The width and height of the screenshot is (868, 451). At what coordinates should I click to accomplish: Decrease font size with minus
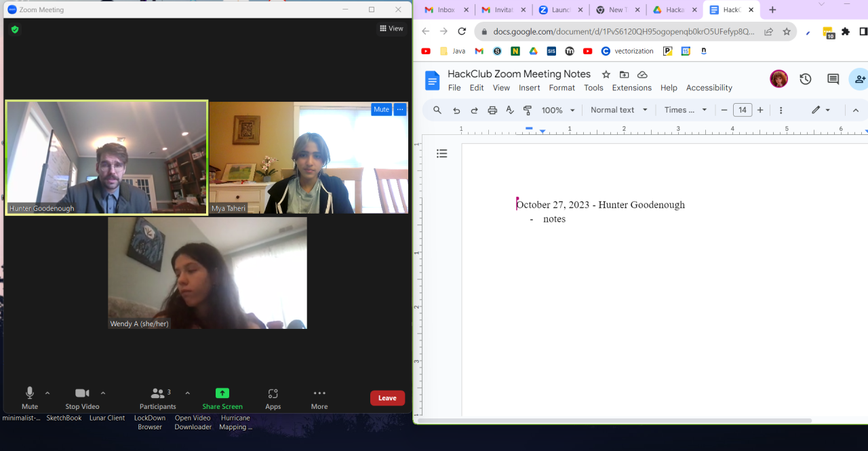(724, 110)
